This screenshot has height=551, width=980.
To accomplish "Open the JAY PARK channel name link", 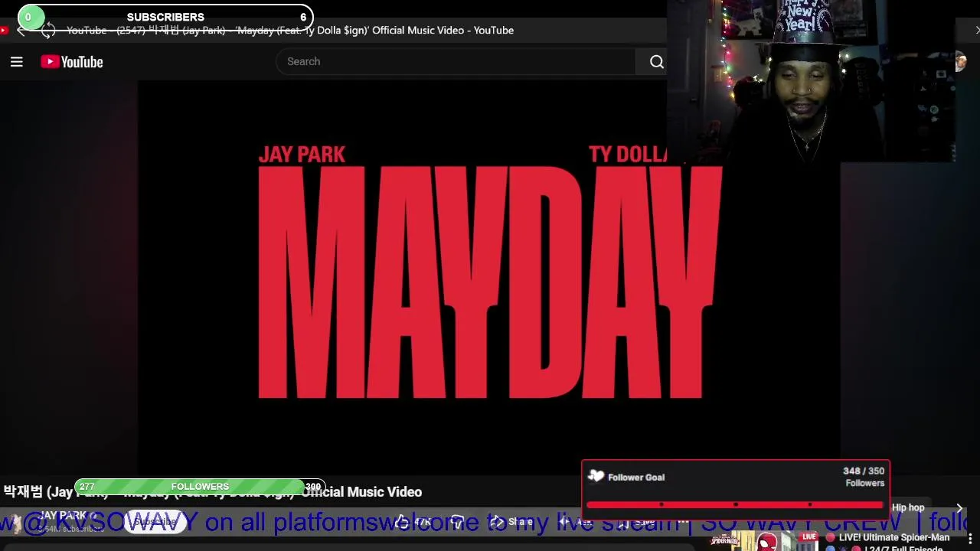I will tap(62, 515).
